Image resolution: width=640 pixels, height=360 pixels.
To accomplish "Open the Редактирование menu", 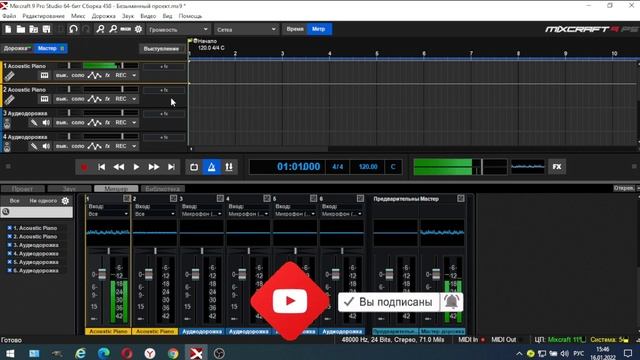I will 43,16.
